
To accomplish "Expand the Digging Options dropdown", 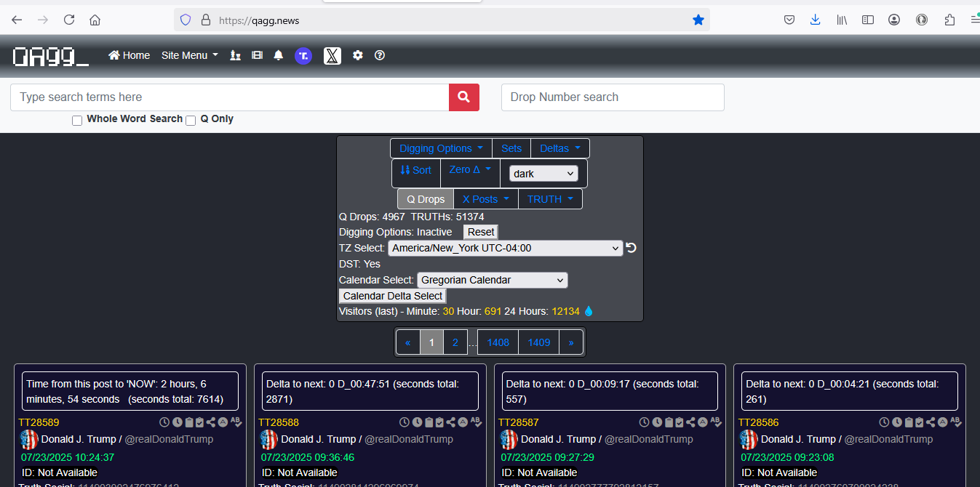I will pos(441,148).
